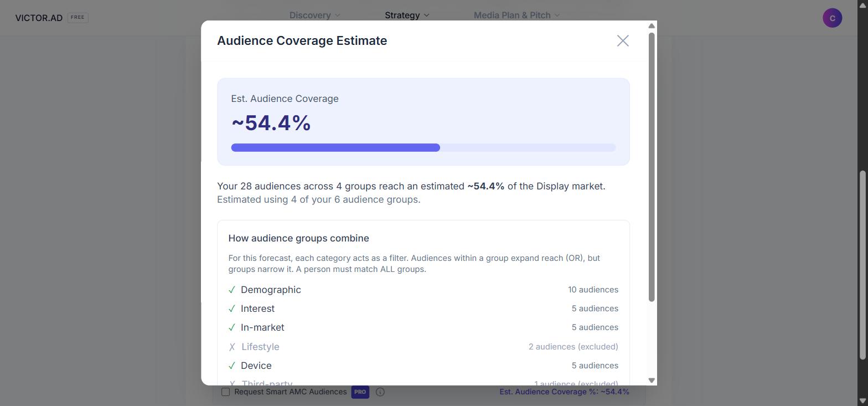This screenshot has width=868, height=406.
Task: Select the Interest group row
Action: [423, 309]
